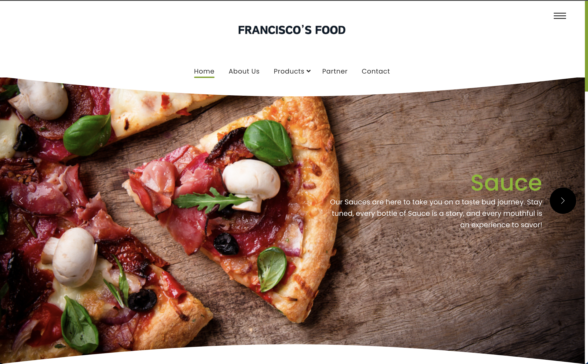Open the Contact page link
This screenshot has width=588, height=364.
pyautogui.click(x=376, y=71)
